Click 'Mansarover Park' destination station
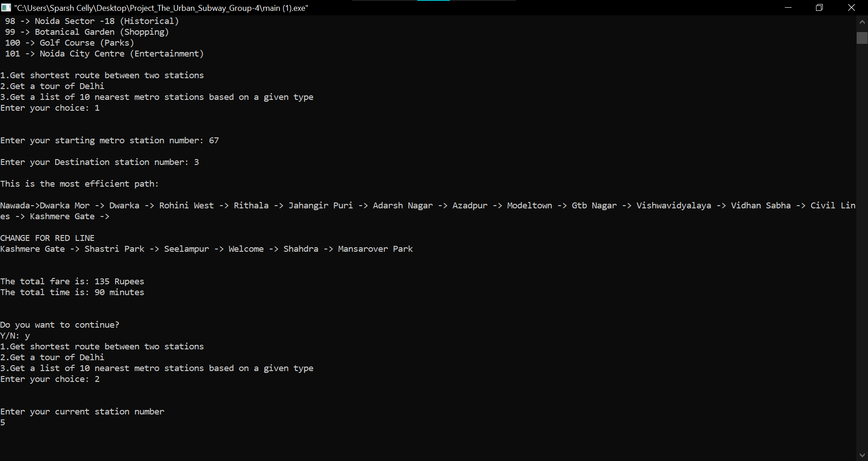The height and width of the screenshot is (461, 868). pyautogui.click(x=375, y=249)
